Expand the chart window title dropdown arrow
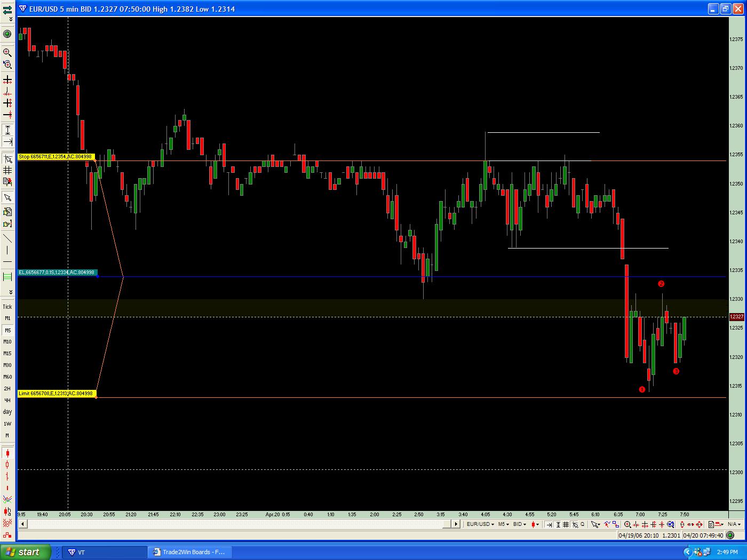The height and width of the screenshot is (560, 747). click(23, 9)
